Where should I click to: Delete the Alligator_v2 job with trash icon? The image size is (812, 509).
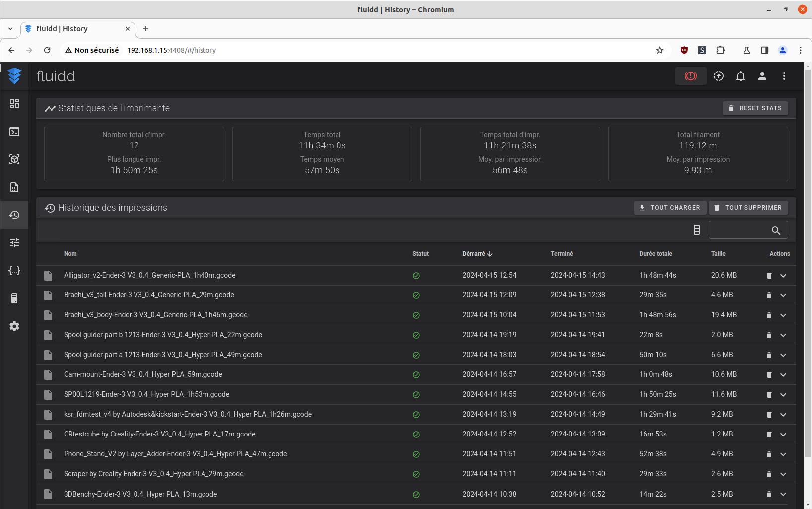tap(769, 276)
